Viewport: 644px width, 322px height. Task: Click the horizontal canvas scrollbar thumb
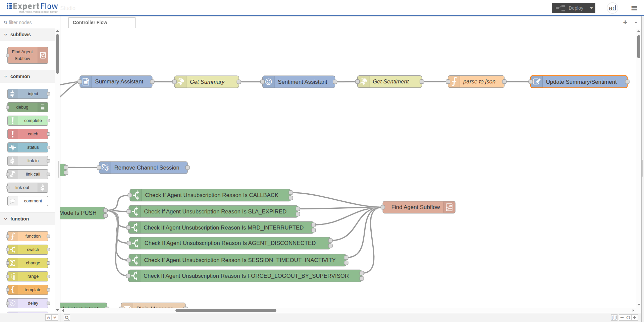(x=226, y=311)
